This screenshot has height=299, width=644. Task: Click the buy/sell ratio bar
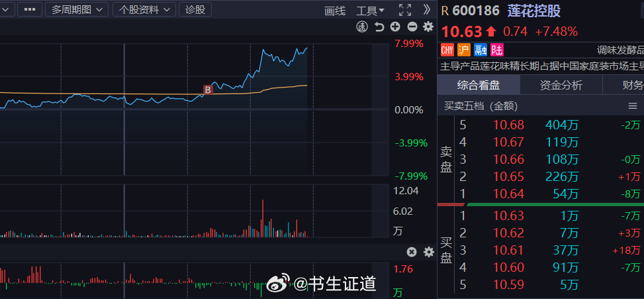tap(541, 204)
